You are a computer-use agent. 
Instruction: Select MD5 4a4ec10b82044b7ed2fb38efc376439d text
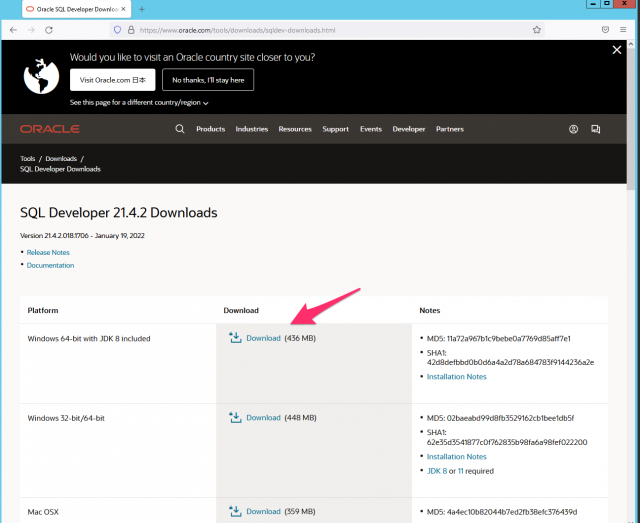point(502,512)
